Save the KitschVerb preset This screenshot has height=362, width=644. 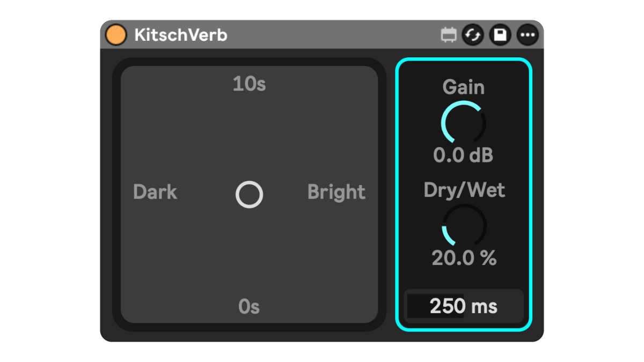500,34
